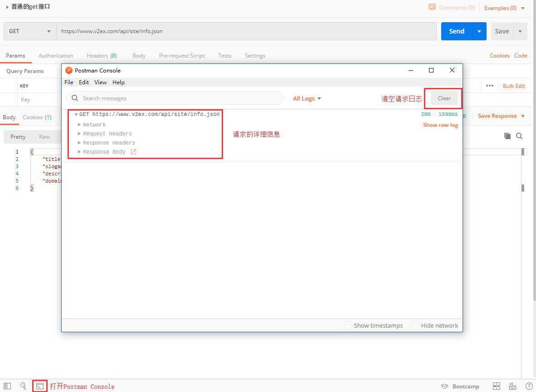The width and height of the screenshot is (536, 392).
Task: Open the Edit menu in Postman Console
Action: (84, 82)
